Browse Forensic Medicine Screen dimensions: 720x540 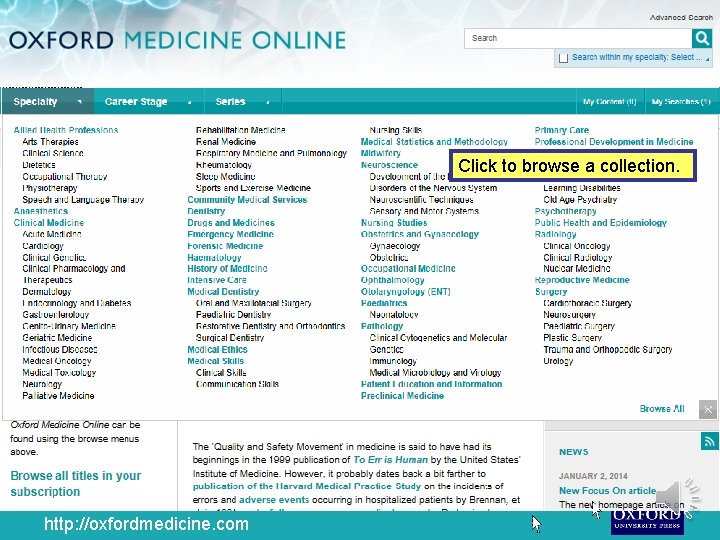225,246
